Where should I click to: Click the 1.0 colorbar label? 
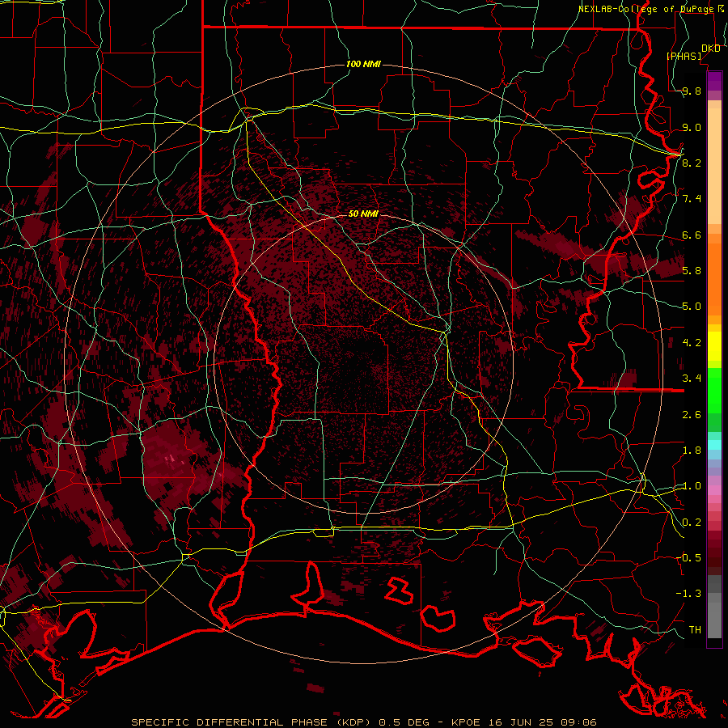coord(692,486)
